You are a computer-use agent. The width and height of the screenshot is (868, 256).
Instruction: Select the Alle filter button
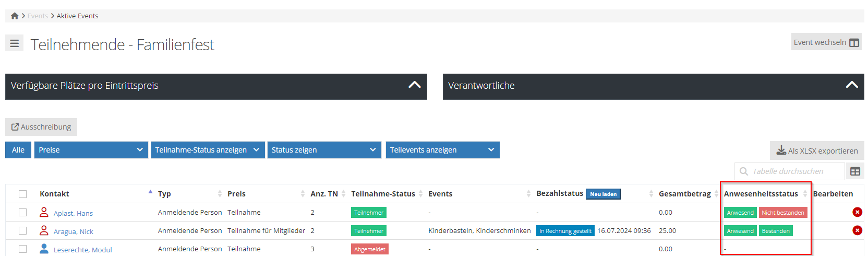[18, 150]
